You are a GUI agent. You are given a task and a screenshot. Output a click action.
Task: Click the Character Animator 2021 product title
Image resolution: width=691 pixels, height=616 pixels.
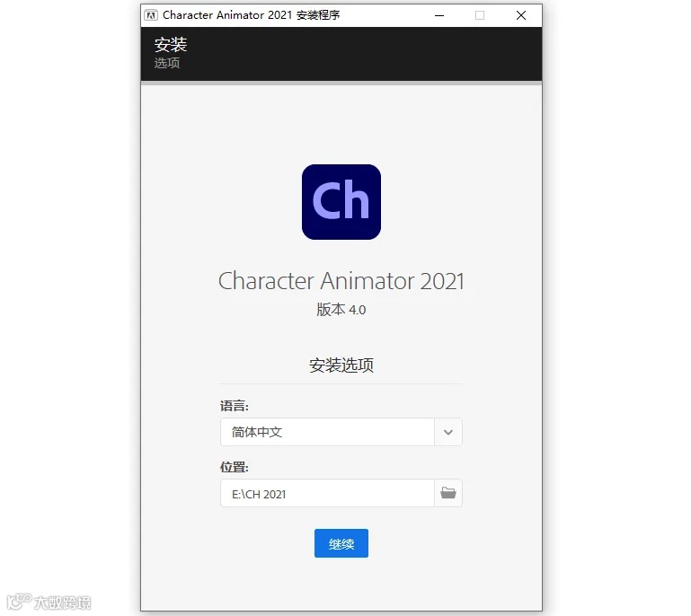[341, 281]
